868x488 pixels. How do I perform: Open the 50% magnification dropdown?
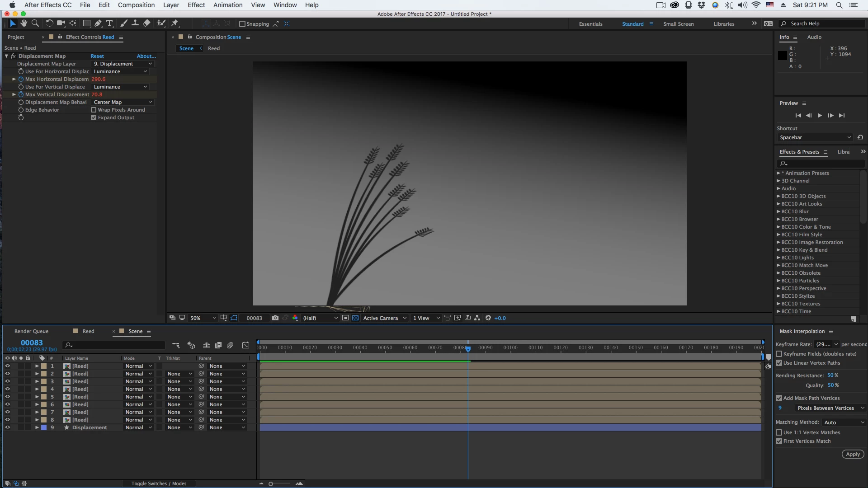click(203, 318)
